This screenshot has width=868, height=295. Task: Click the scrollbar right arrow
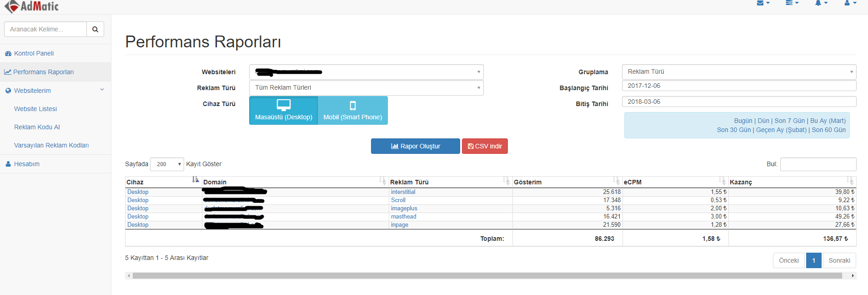853,275
